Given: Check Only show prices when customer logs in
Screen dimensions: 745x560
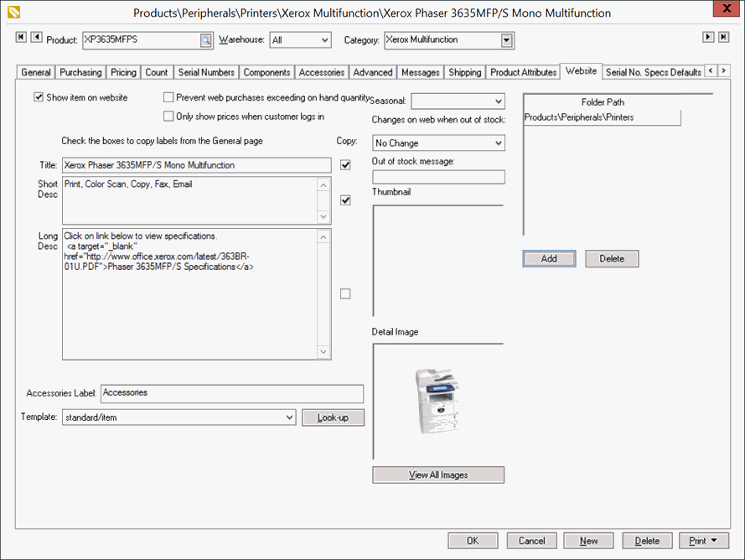Looking at the screenshot, I should pyautogui.click(x=168, y=117).
